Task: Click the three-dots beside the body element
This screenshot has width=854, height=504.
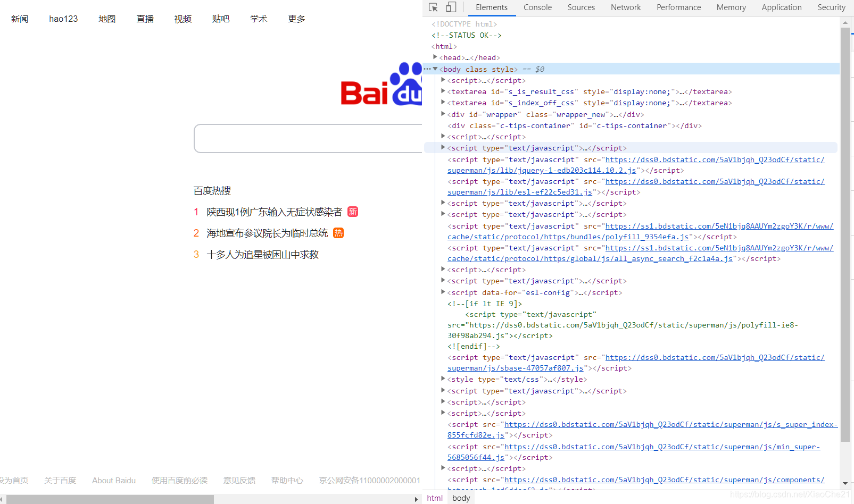Action: [x=427, y=69]
